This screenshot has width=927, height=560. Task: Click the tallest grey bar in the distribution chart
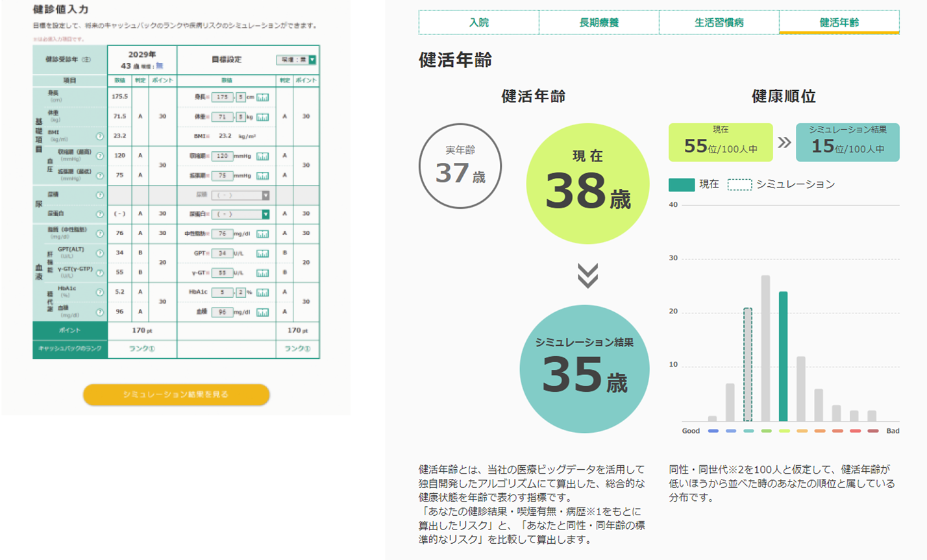coord(766,348)
